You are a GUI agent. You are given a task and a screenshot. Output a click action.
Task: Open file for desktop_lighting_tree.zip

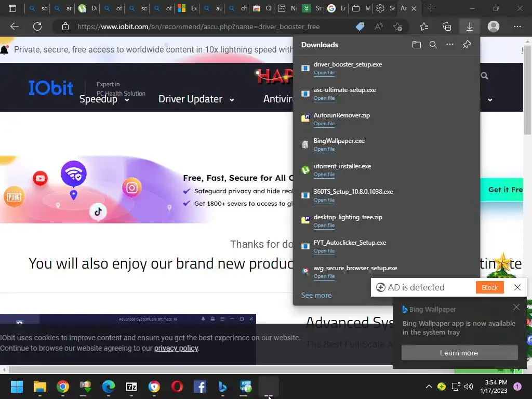click(324, 225)
